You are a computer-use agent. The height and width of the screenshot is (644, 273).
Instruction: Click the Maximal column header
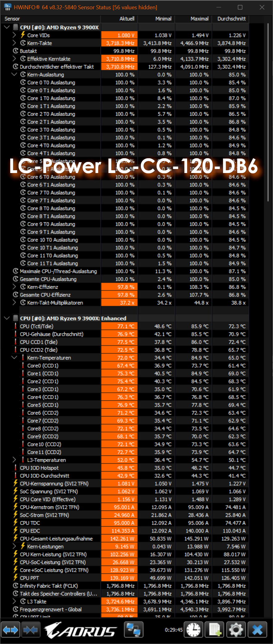(194, 19)
